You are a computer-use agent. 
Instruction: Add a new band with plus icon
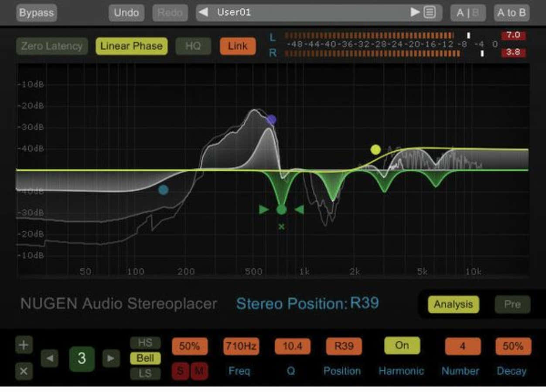(x=24, y=345)
